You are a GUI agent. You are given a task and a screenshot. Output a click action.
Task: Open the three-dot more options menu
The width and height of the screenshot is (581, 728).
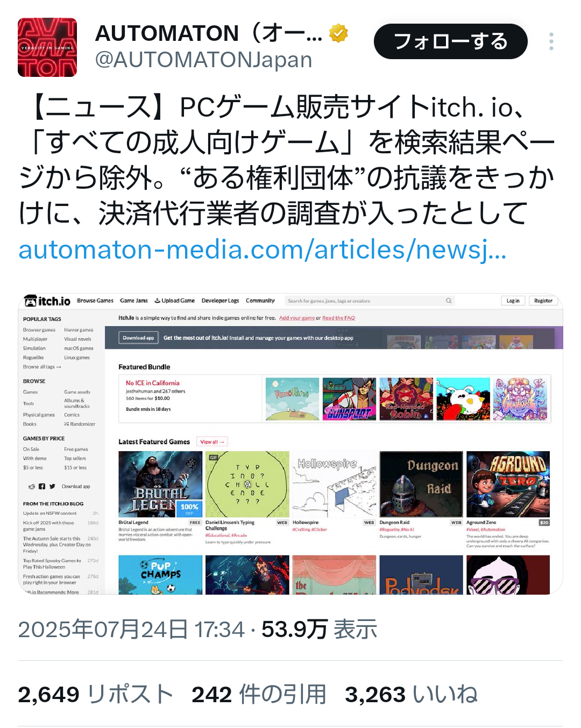tap(551, 41)
